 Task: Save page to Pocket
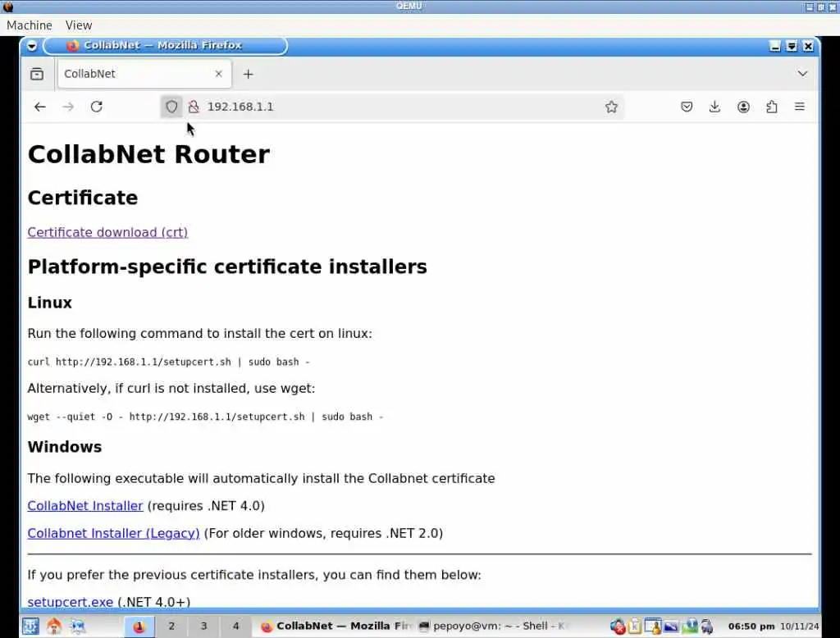(687, 107)
